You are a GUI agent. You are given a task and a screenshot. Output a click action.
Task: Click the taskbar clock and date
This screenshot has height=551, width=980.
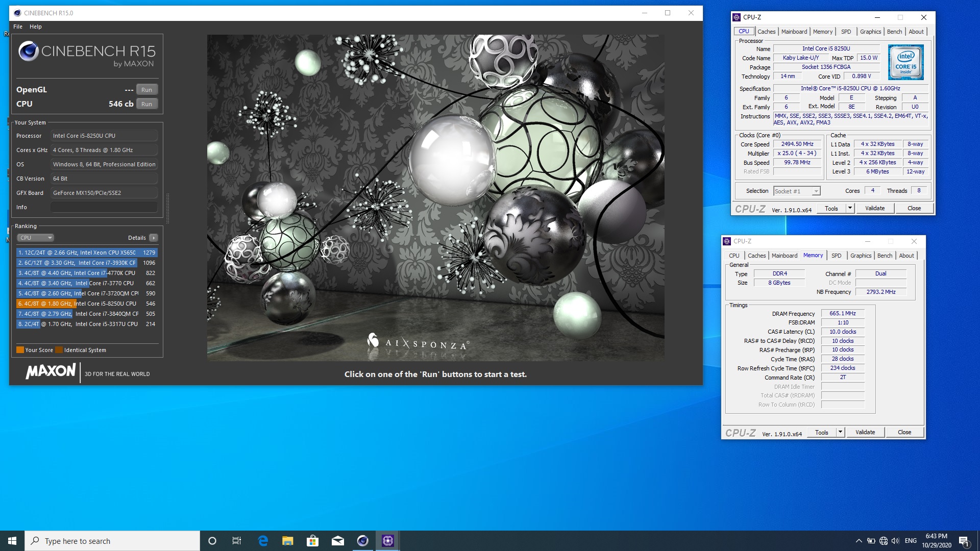[x=937, y=541]
